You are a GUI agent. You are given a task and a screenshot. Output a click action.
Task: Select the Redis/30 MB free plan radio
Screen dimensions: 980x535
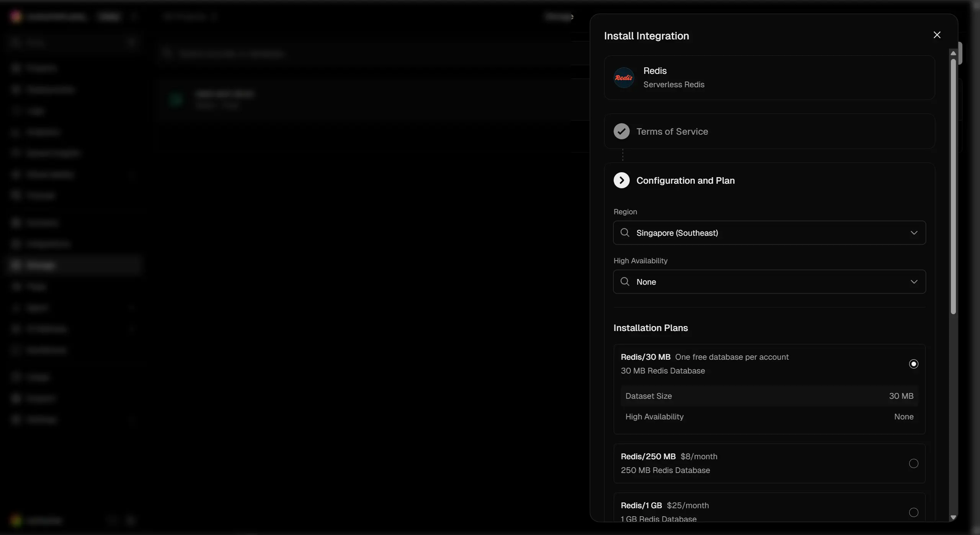[x=913, y=364]
